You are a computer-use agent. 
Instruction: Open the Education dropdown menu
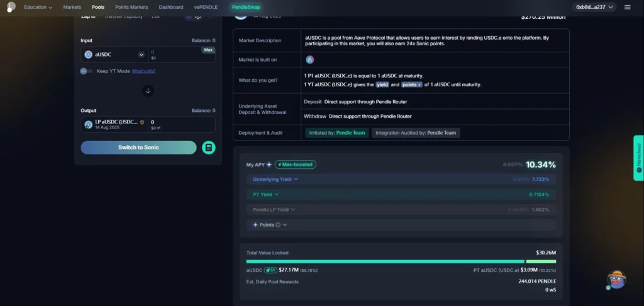point(38,7)
